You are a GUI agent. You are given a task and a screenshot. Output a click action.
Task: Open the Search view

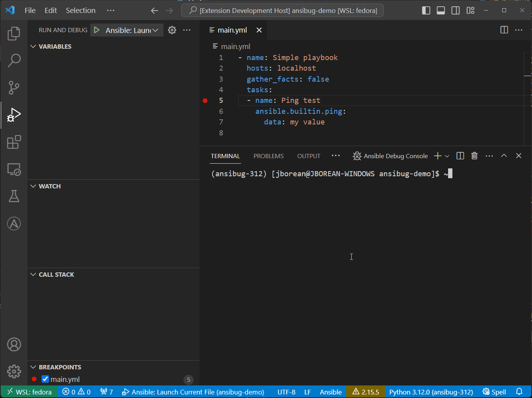(14, 60)
